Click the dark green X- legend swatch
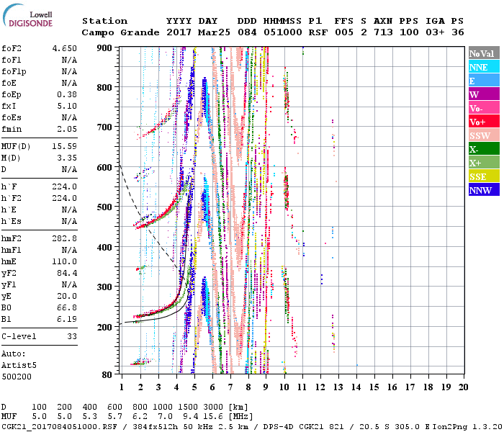 (x=483, y=149)
